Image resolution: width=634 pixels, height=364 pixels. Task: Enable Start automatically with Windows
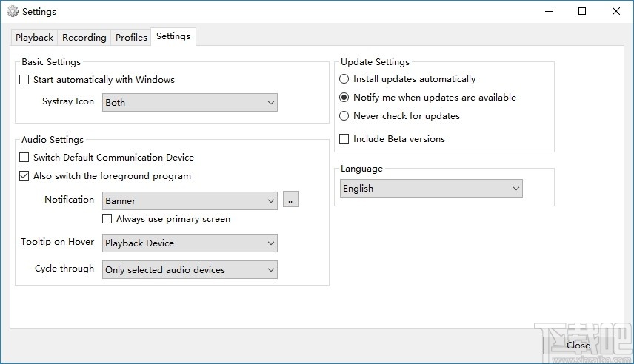24,80
